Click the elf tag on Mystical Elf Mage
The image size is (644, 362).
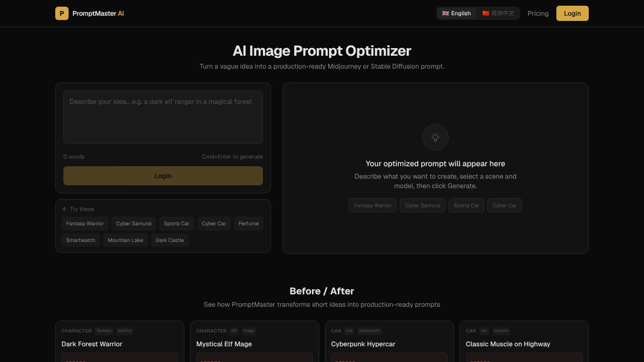pyautogui.click(x=234, y=331)
